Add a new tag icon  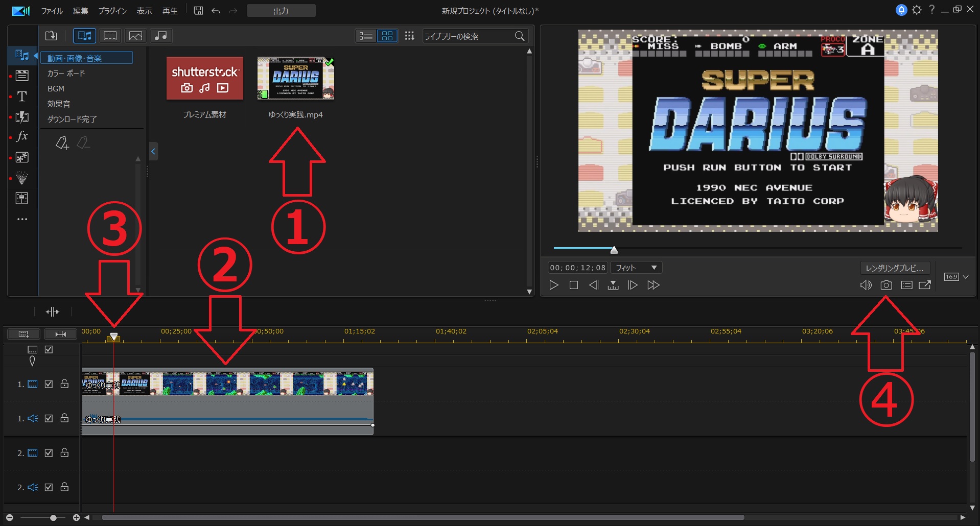[62, 143]
